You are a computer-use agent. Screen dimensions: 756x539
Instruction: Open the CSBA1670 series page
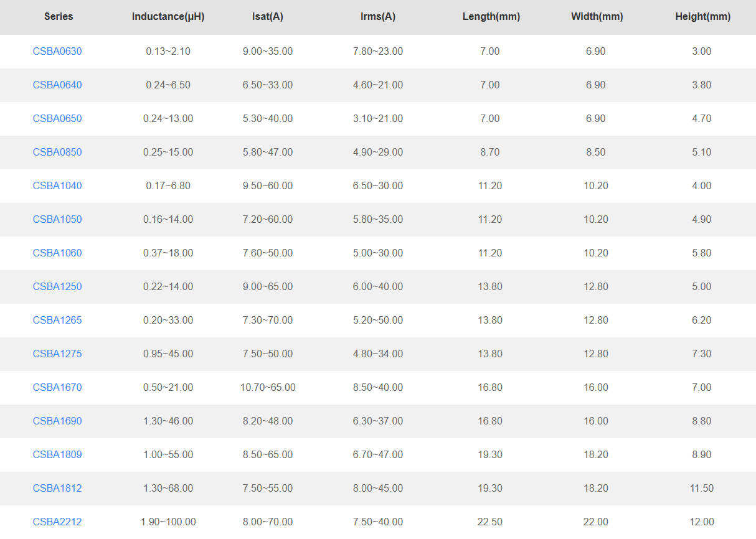pyautogui.click(x=57, y=387)
